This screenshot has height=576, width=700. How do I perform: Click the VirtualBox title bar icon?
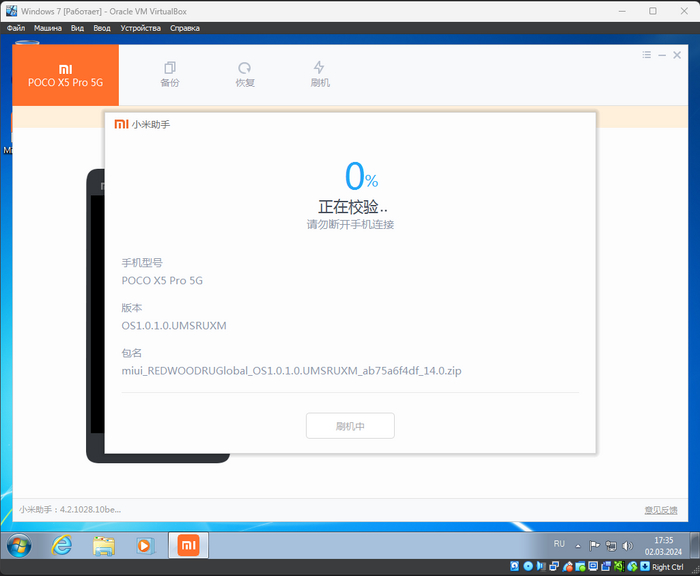(11, 11)
